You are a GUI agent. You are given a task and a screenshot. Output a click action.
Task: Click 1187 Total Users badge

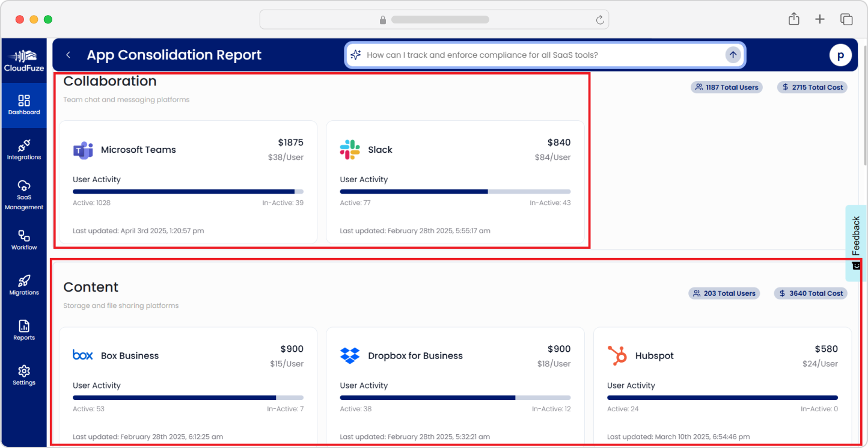point(727,87)
